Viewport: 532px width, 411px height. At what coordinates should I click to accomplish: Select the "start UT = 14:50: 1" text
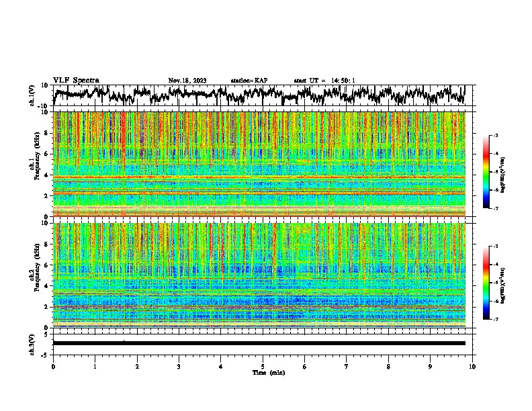click(x=324, y=81)
